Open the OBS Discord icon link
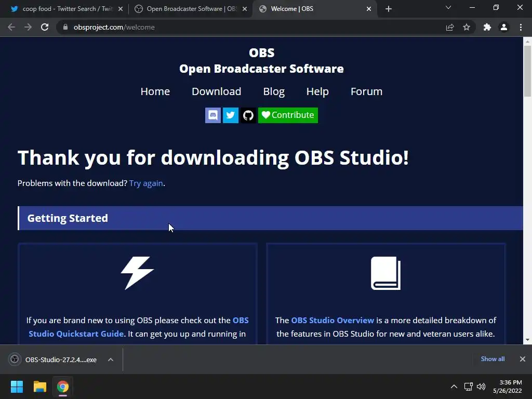 click(212, 115)
